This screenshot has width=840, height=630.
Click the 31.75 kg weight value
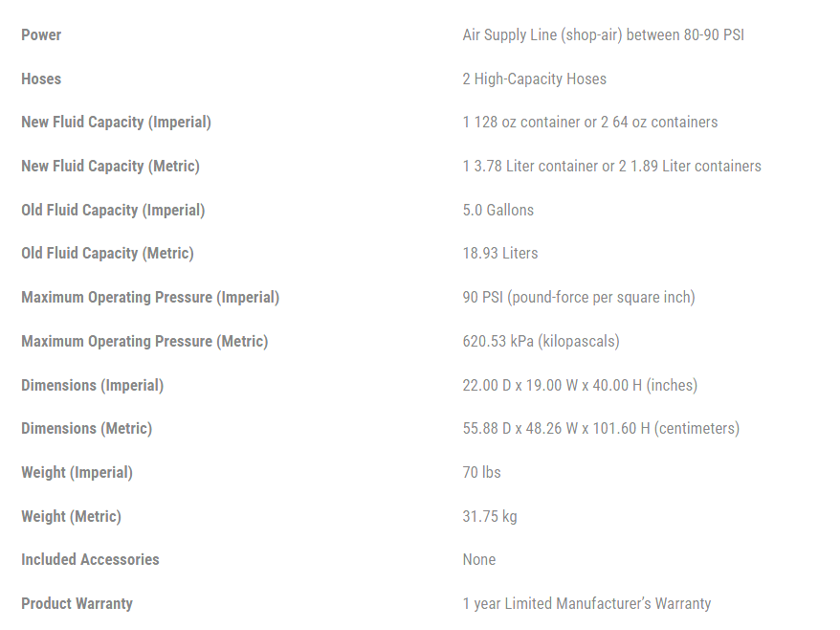pyautogui.click(x=489, y=517)
